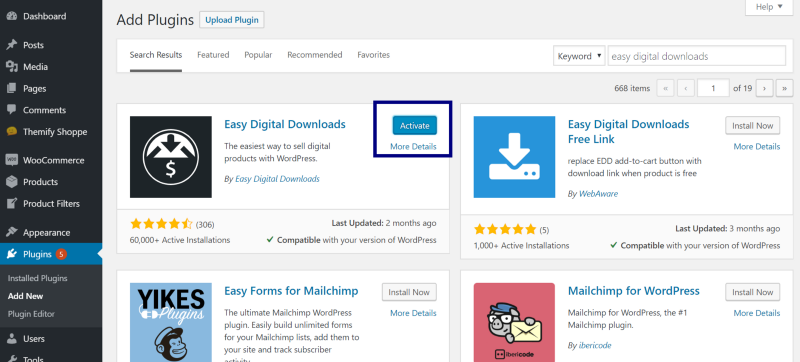Click the Dashboard gauge icon in sidebar

click(12, 16)
